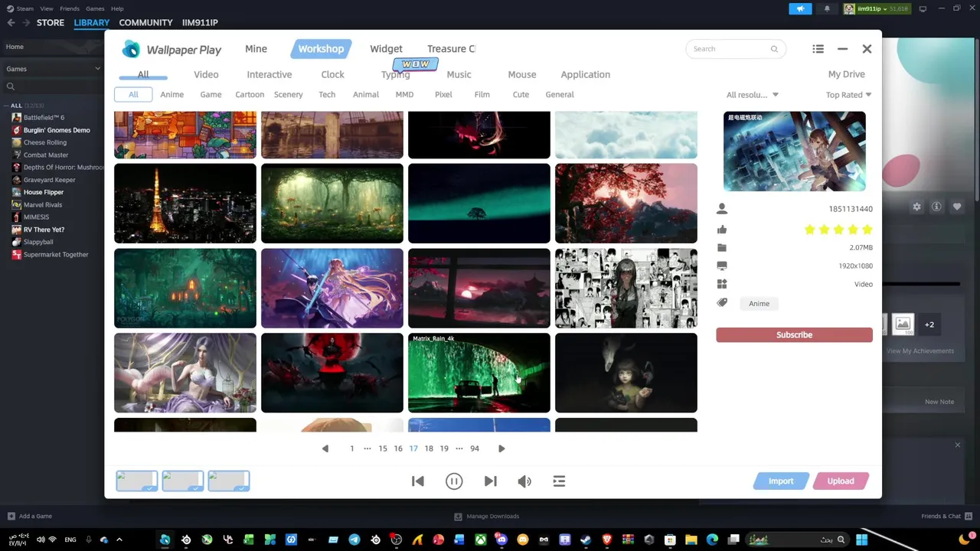Pause wallpaper playback
980x551 pixels.
[x=454, y=481]
